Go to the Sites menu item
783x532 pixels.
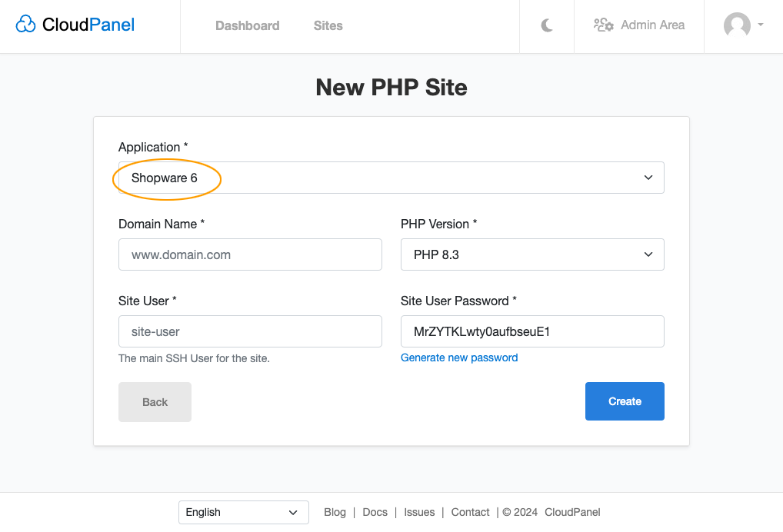coord(328,25)
